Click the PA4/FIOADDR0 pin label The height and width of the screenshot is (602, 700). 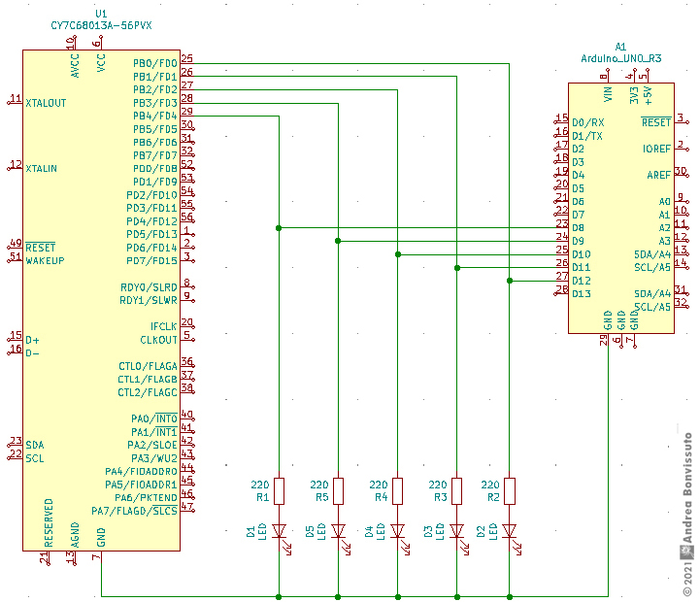[x=142, y=472]
